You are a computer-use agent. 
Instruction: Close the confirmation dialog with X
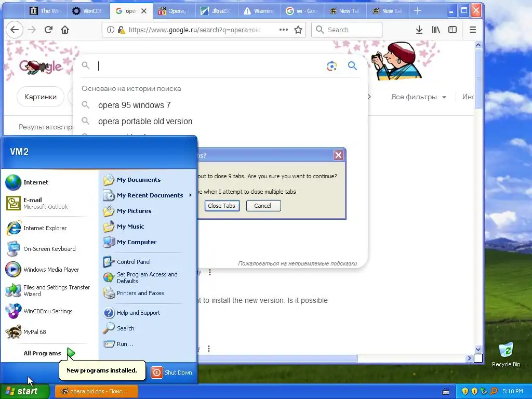(x=338, y=155)
